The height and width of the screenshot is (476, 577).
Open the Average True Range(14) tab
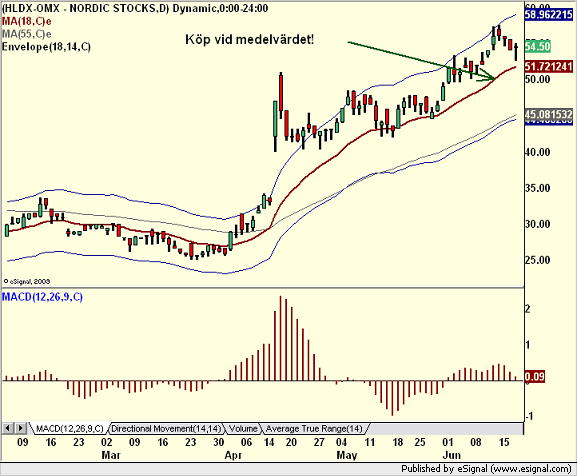pos(314,429)
